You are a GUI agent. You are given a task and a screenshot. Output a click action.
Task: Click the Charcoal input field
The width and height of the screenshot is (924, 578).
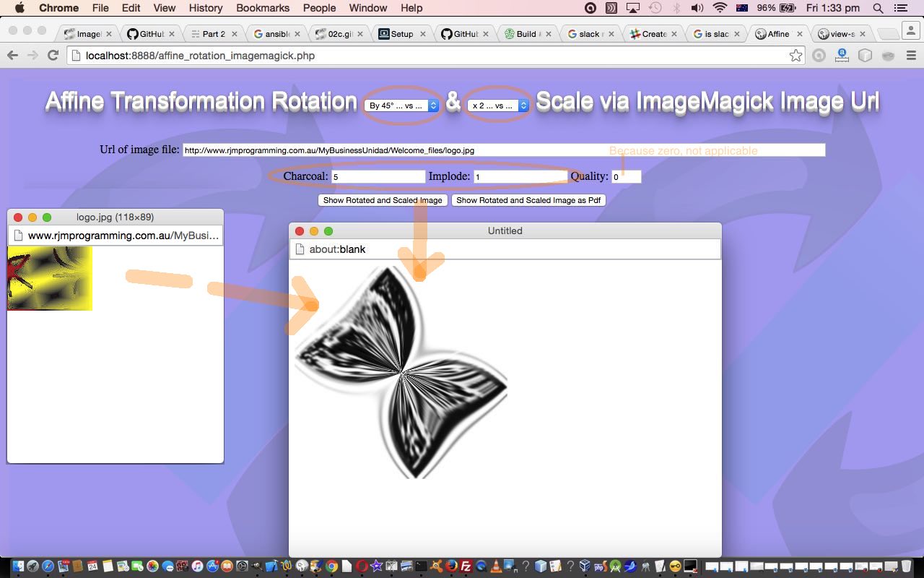[x=378, y=176]
